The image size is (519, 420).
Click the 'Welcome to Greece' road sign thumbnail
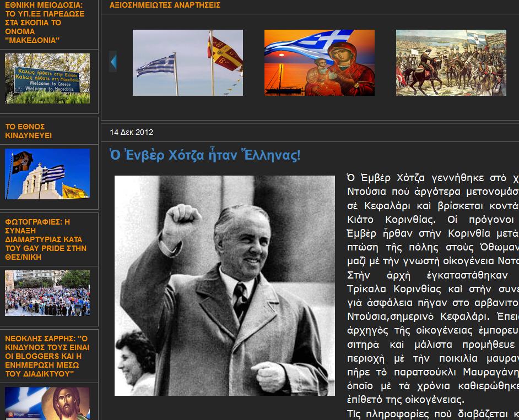coord(47,78)
